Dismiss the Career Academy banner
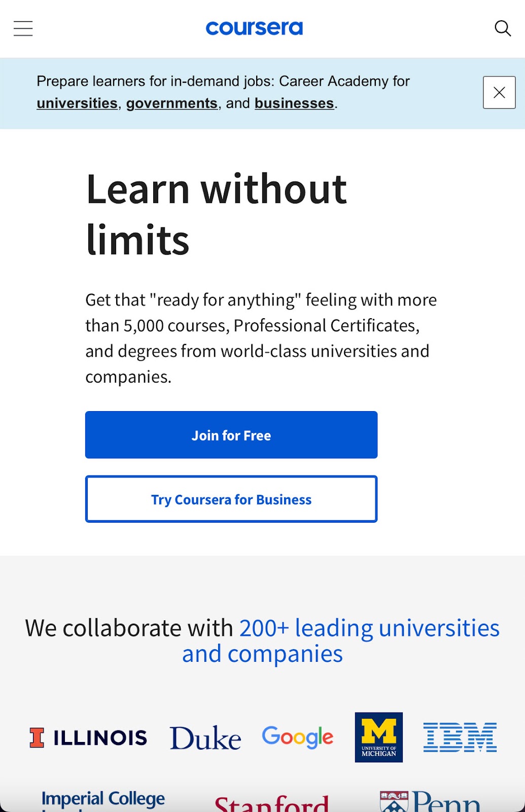The image size is (525, 812). pos(499,92)
